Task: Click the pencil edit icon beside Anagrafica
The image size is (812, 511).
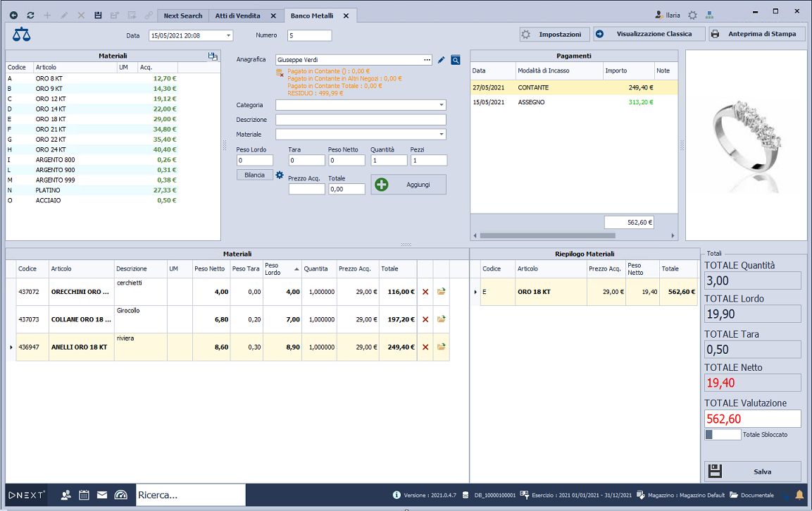Action: [442, 60]
